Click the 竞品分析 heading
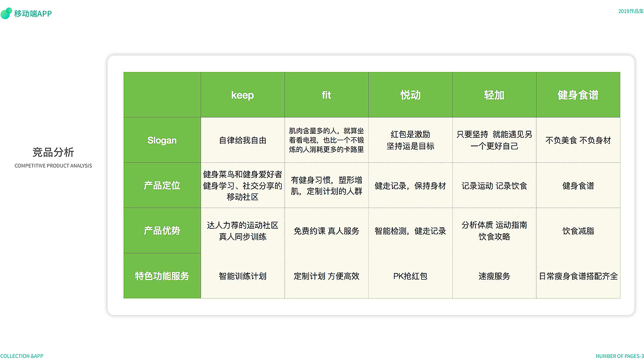Screen dimensions: 644x362 tap(53, 152)
